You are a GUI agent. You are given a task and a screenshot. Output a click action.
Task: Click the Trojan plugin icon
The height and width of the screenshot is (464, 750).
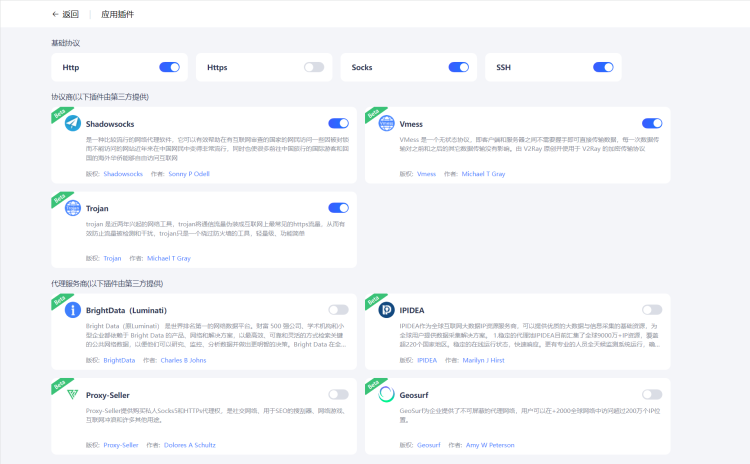pyautogui.click(x=72, y=209)
